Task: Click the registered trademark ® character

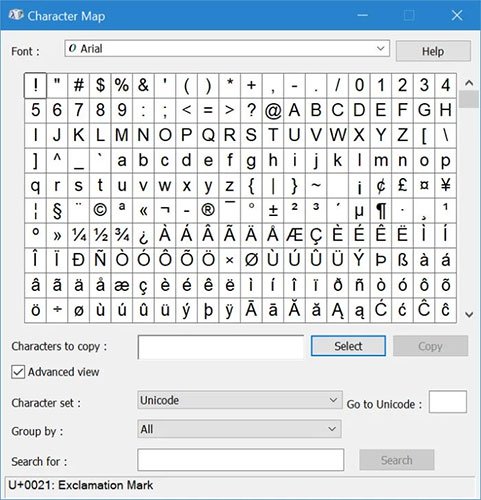Action: pos(208,211)
